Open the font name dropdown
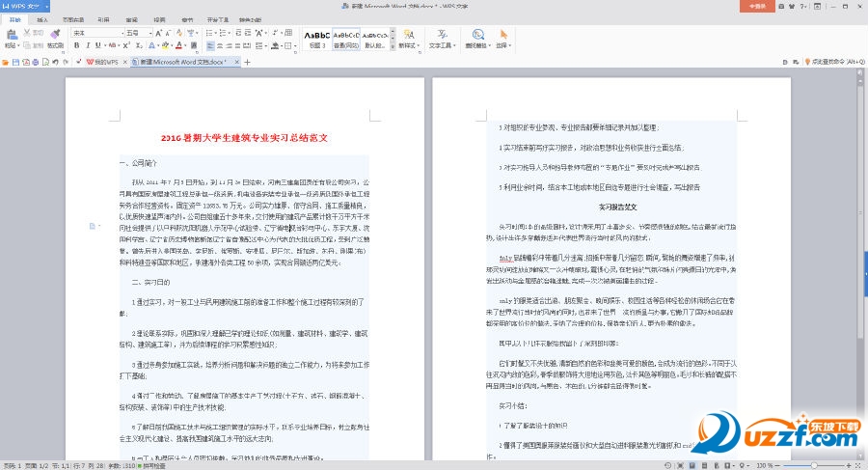The width and height of the screenshot is (868, 470). pyautogui.click(x=122, y=33)
